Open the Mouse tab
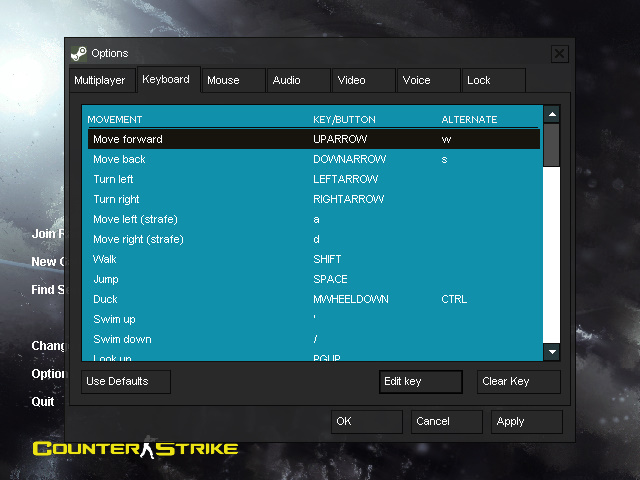This screenshot has height=480, width=640. point(232,80)
